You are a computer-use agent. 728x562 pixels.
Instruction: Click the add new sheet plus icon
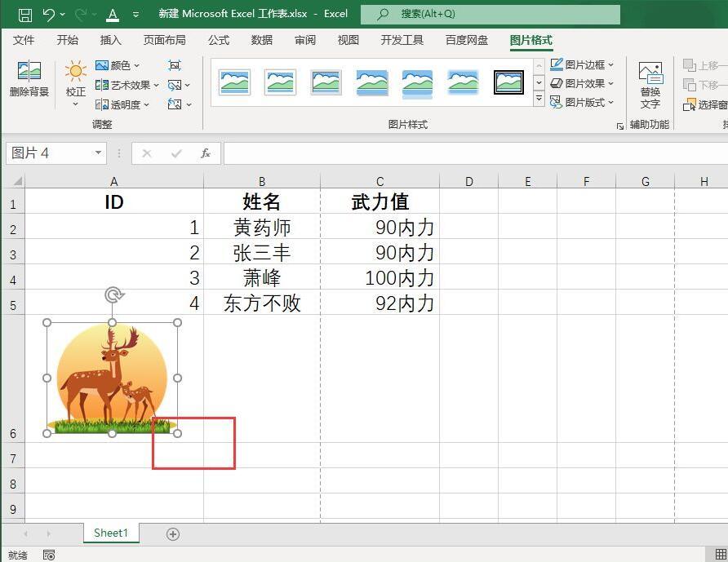pos(173,534)
